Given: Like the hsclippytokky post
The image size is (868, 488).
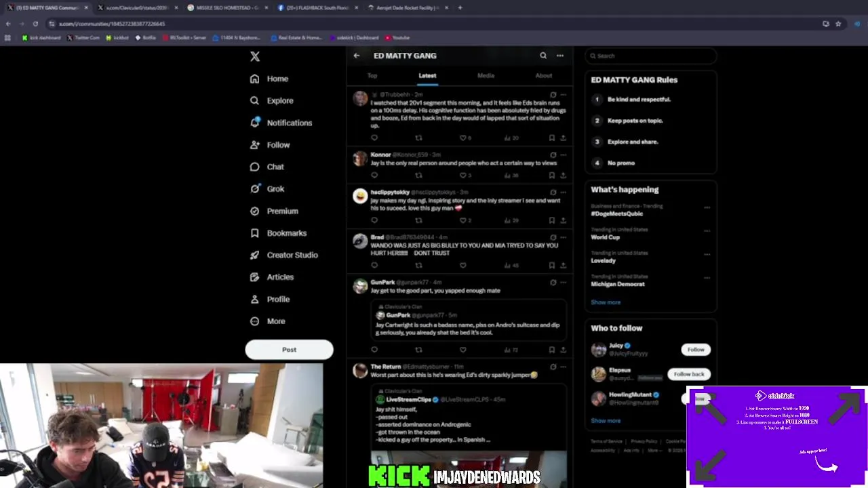Looking at the screenshot, I should 463,220.
